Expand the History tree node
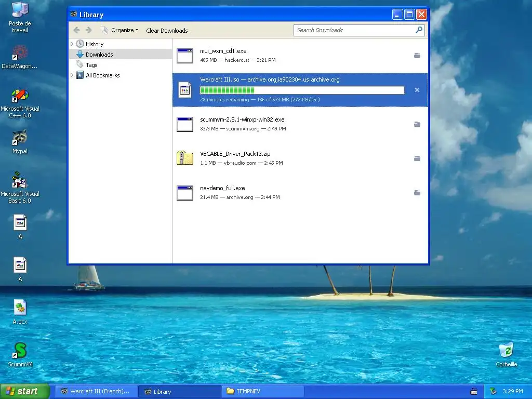The image size is (532, 399). (x=72, y=44)
